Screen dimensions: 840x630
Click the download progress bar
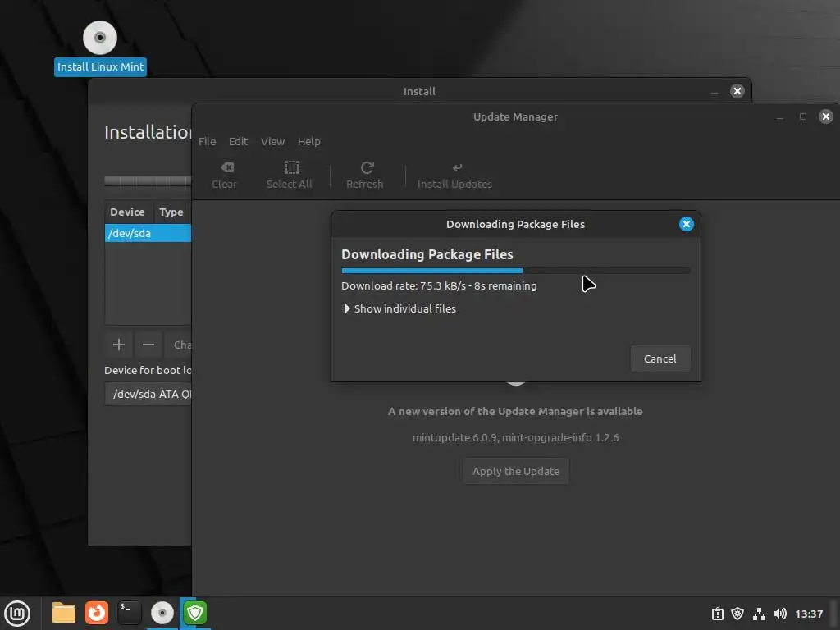[x=516, y=271]
